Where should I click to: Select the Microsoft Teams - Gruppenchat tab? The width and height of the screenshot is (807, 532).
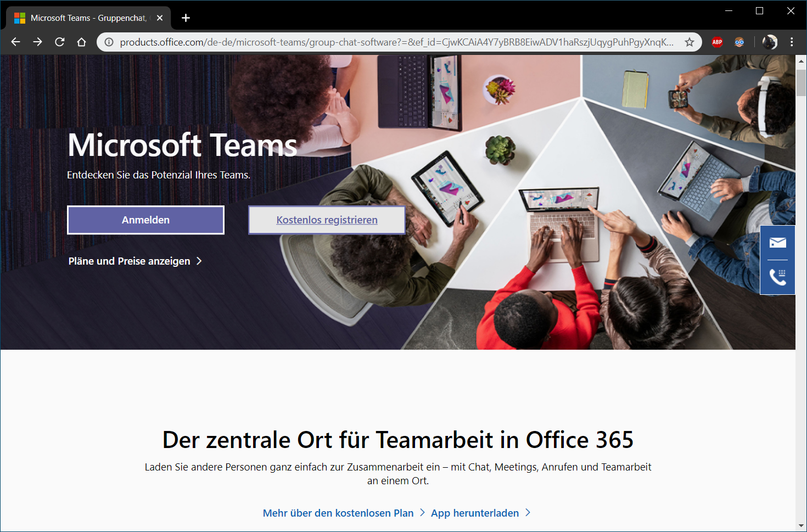pyautogui.click(x=88, y=18)
